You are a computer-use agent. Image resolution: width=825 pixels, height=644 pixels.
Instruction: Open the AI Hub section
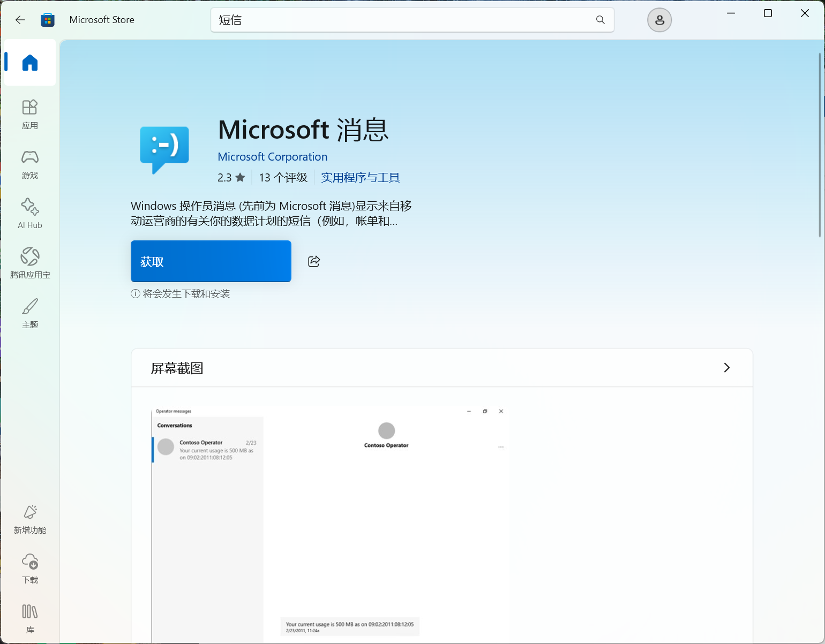30,214
